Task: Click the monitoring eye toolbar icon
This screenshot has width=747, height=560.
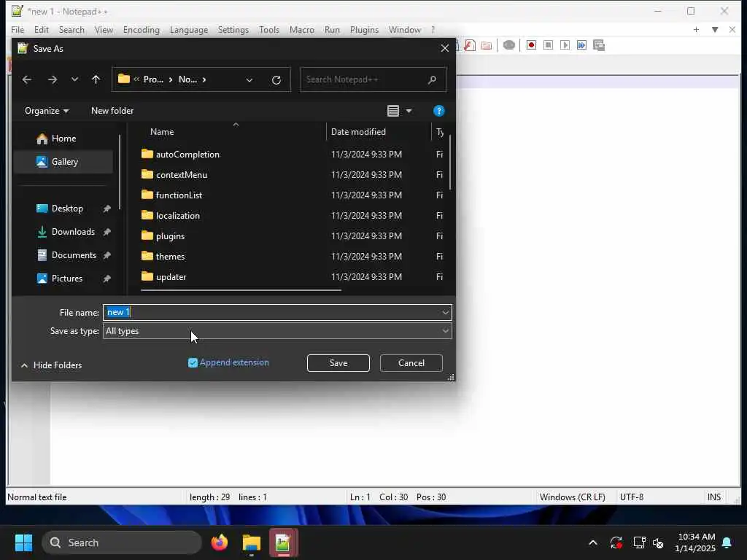Action: (508, 45)
